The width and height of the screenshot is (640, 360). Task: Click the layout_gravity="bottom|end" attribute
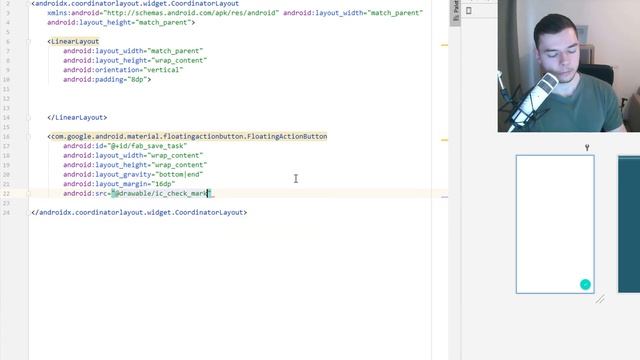click(x=133, y=175)
